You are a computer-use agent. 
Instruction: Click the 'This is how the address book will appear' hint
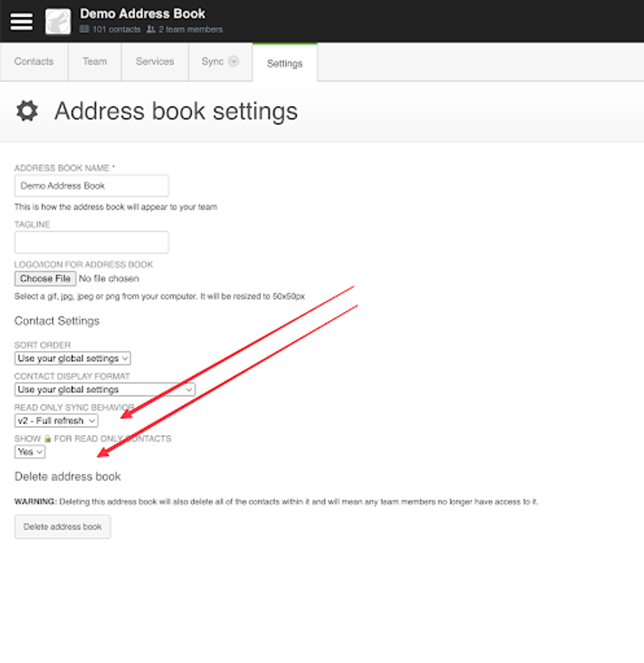pyautogui.click(x=116, y=207)
